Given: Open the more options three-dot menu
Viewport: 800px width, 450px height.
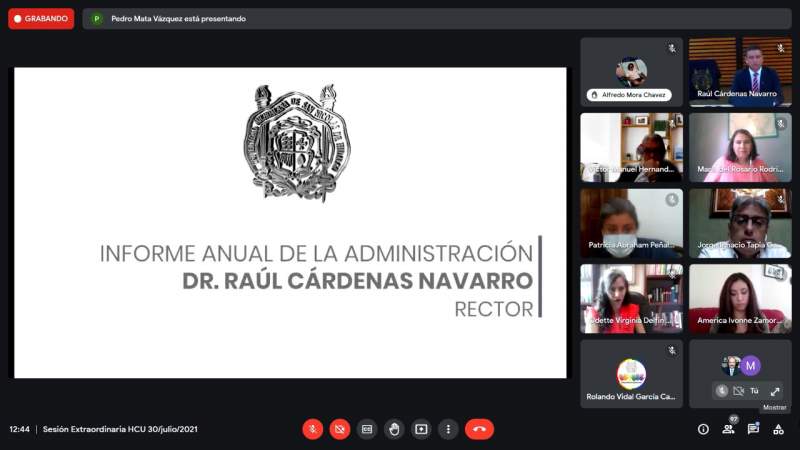Looking at the screenshot, I should (x=448, y=429).
